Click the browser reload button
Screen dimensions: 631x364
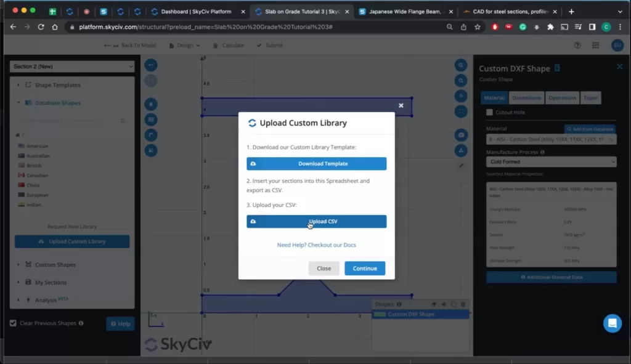tap(41, 27)
